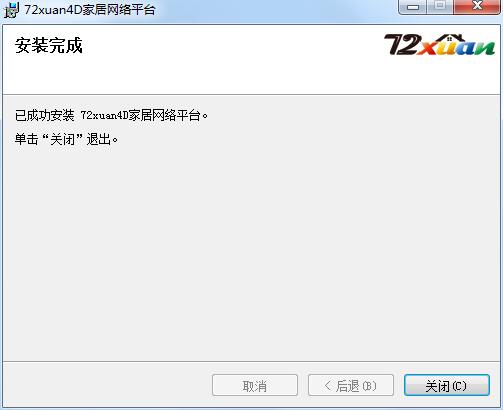The height and width of the screenshot is (410, 503).
Task: Click the disabled 后退(B) button
Action: coord(351,385)
